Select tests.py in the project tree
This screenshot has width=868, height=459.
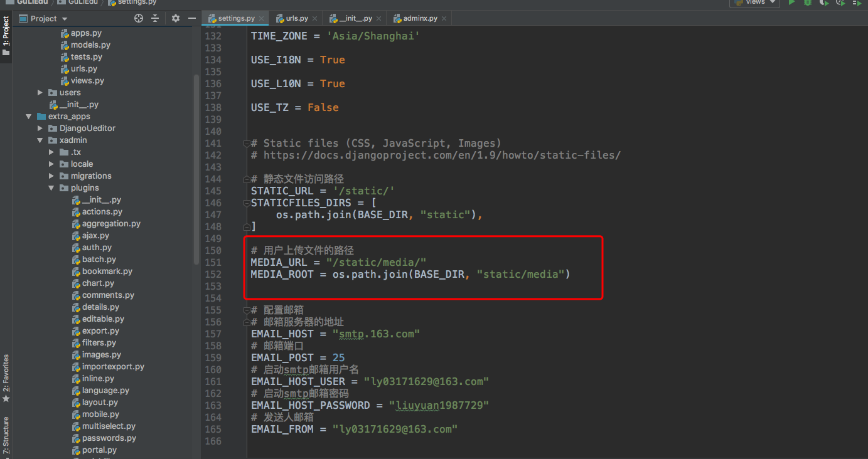pyautogui.click(x=81, y=57)
